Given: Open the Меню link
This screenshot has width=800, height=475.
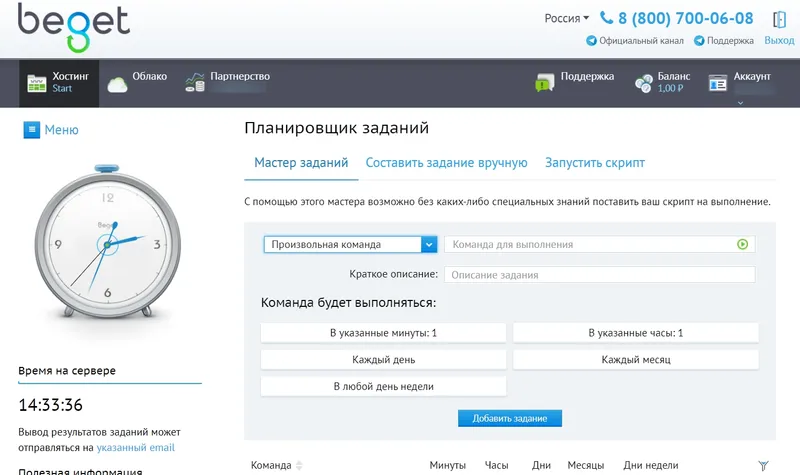Looking at the screenshot, I should click(61, 130).
